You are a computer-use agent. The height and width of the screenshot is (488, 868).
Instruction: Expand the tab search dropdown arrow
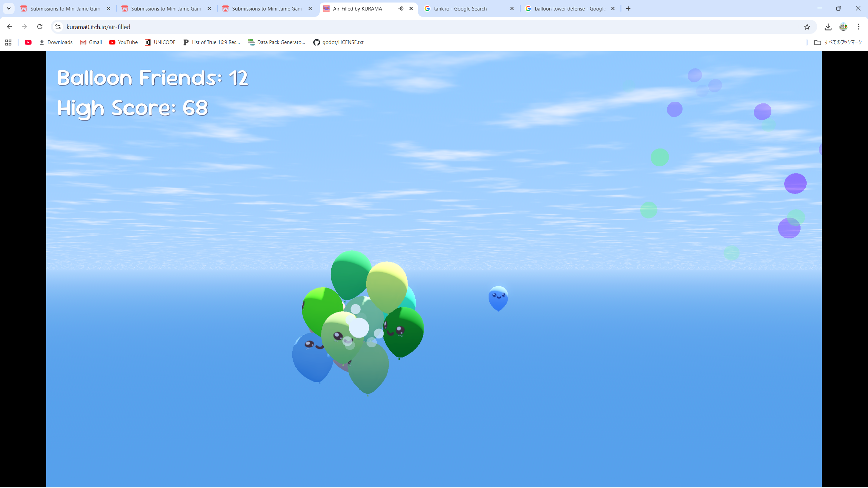coord(9,8)
